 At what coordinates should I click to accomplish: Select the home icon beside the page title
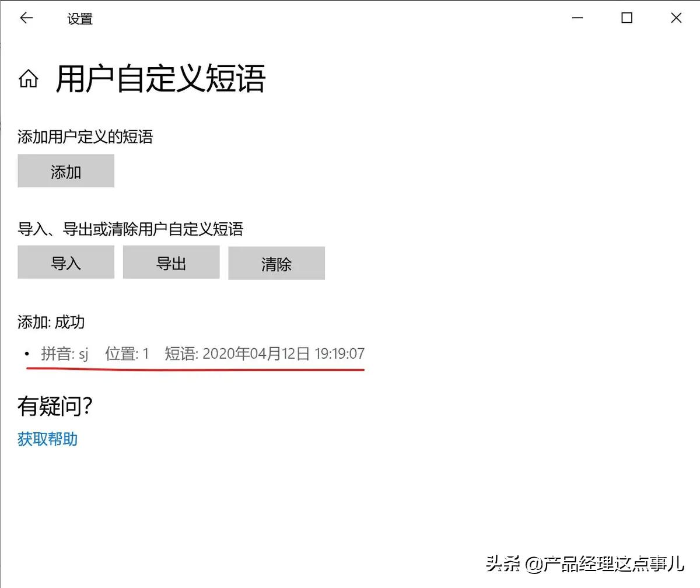(28, 79)
